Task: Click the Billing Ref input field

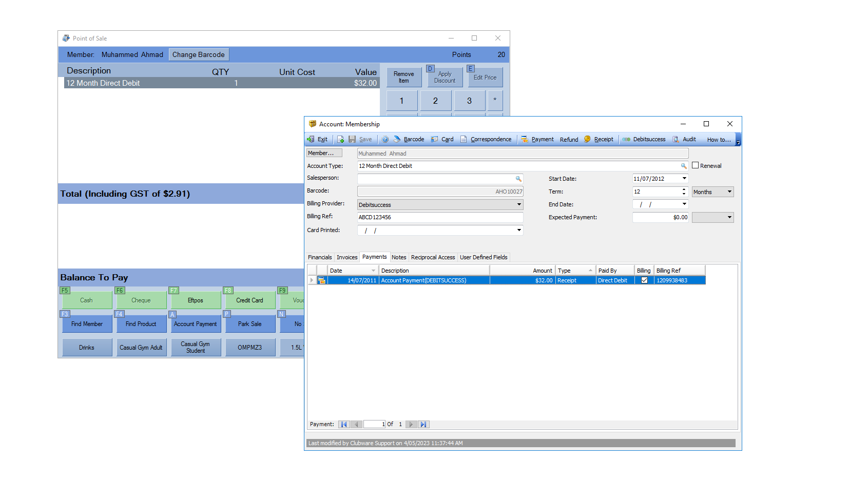Action: pyautogui.click(x=439, y=217)
